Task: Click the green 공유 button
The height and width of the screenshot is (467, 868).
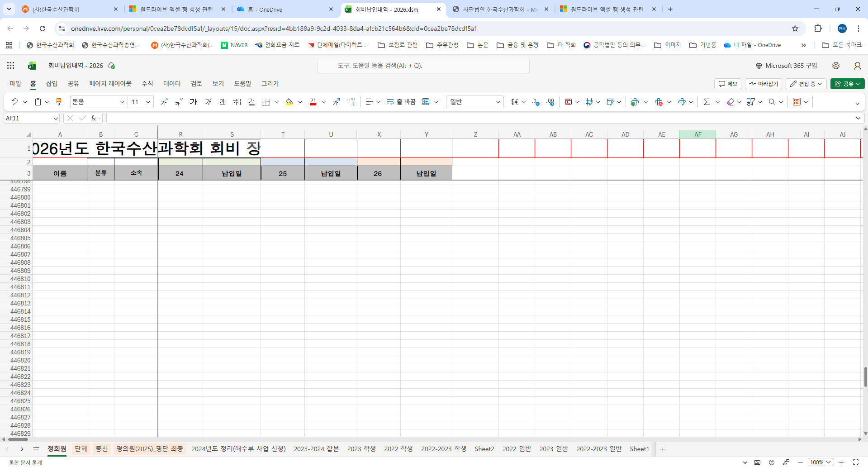Action: coord(847,84)
